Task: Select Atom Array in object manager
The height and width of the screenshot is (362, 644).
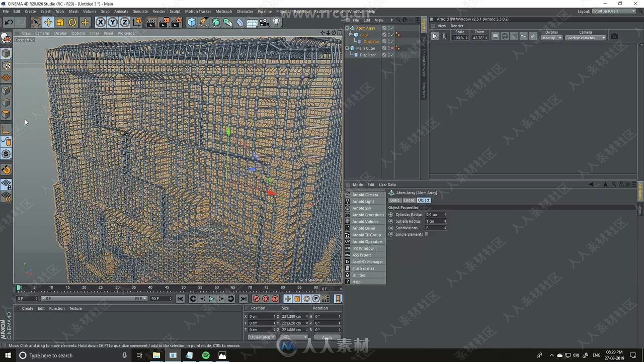Action: tap(366, 28)
